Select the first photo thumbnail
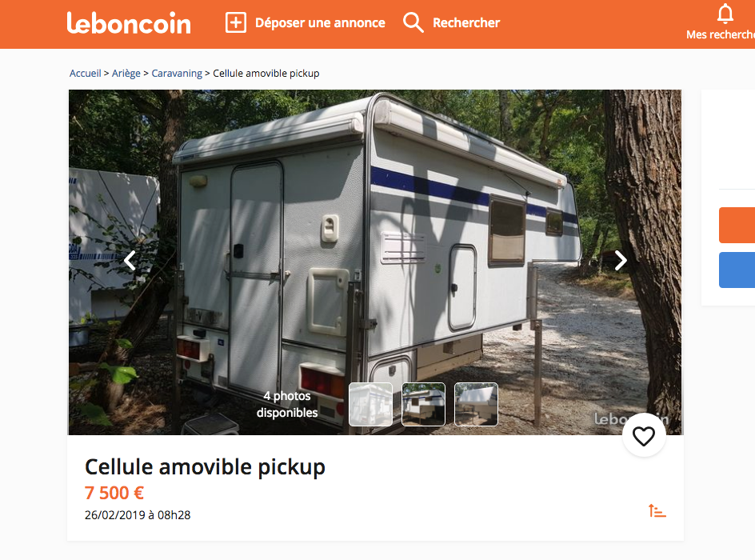Image resolution: width=755 pixels, height=560 pixels. point(371,404)
